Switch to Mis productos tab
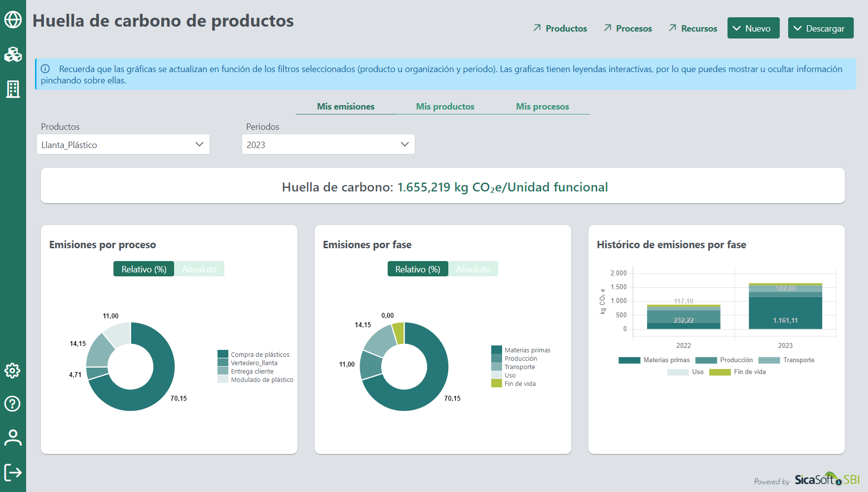 click(x=445, y=107)
